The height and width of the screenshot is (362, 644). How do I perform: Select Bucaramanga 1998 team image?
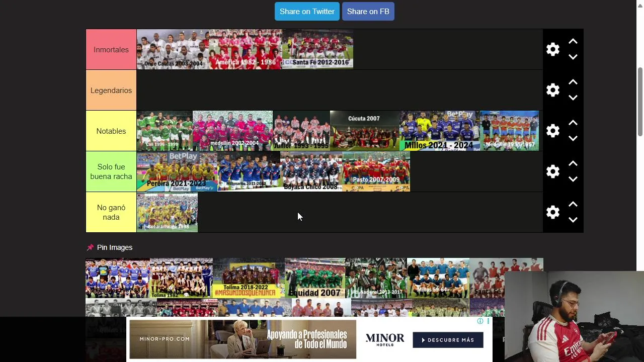tap(167, 212)
